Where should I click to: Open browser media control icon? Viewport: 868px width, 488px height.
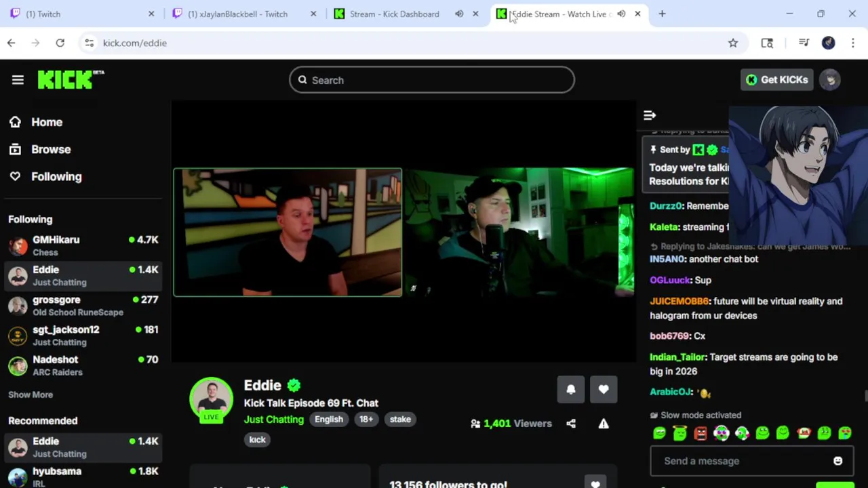[804, 43]
